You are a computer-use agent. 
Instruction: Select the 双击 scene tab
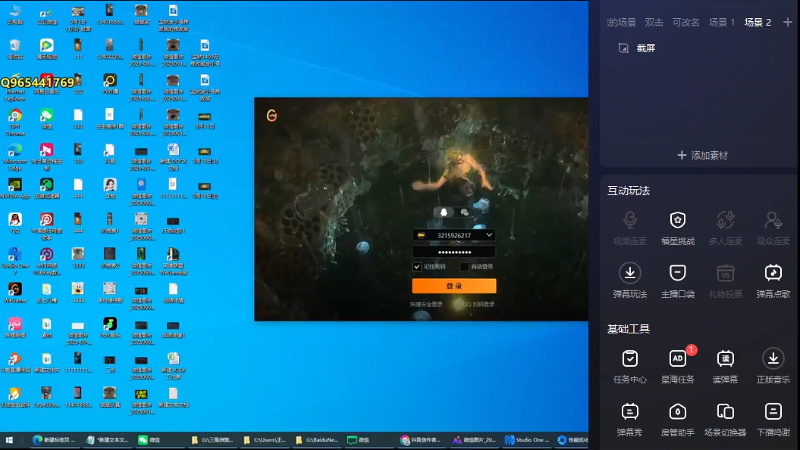click(x=654, y=22)
